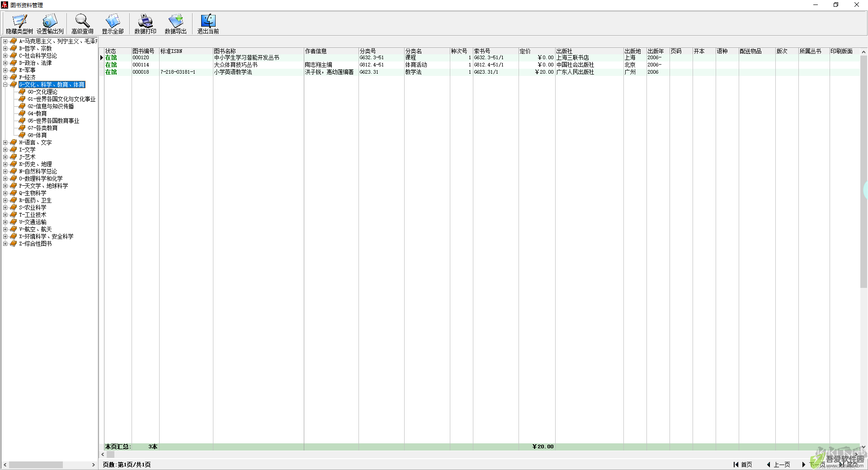The width and height of the screenshot is (868, 470).
Task: Select the E-军事 tree item
Action: pos(27,70)
